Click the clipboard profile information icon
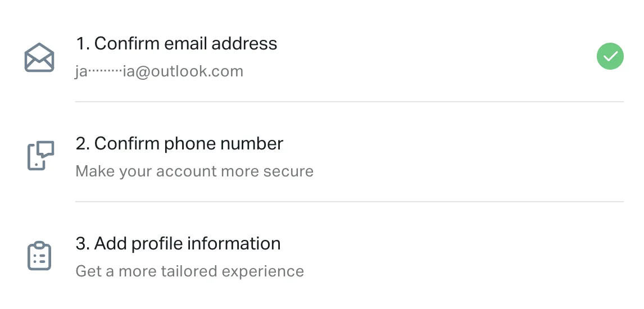The image size is (644, 309). pyautogui.click(x=39, y=256)
